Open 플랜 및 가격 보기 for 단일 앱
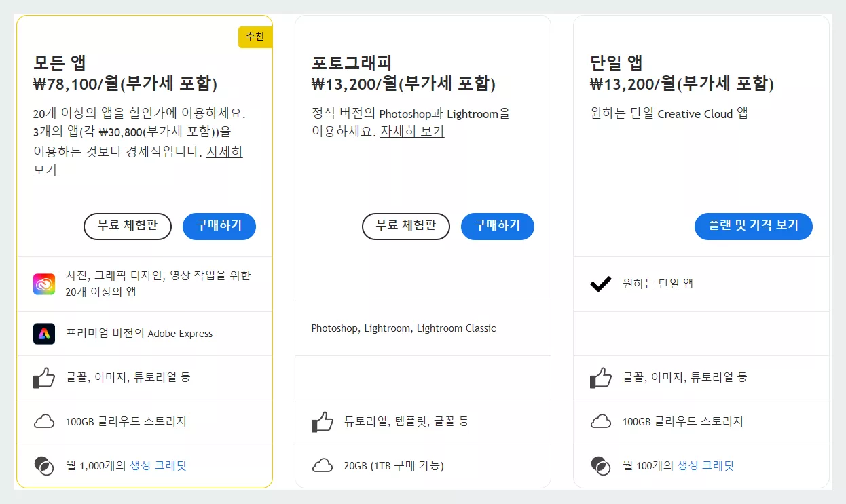This screenshot has width=846, height=504. (753, 227)
